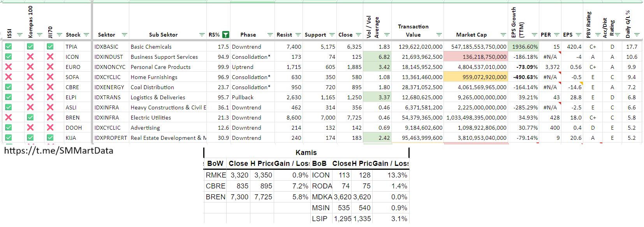Click SOFA's red cross in the ISSI column
This screenshot has width=644, height=227.
point(8,77)
